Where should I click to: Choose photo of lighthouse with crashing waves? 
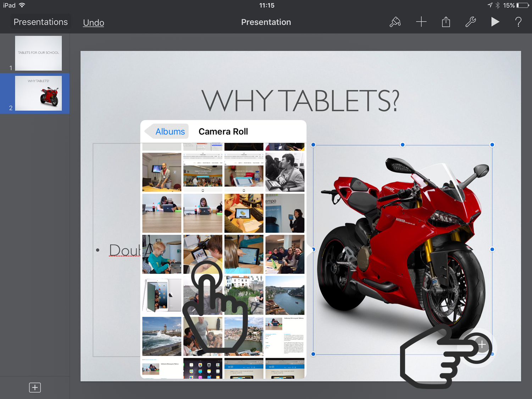(x=162, y=336)
